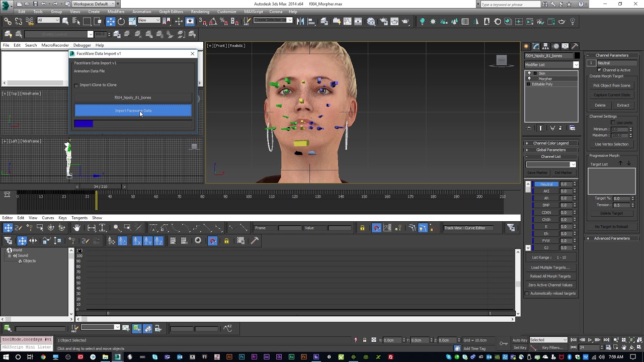
Task: Open the MacroRecorder menu in listener
Action: coord(55,45)
